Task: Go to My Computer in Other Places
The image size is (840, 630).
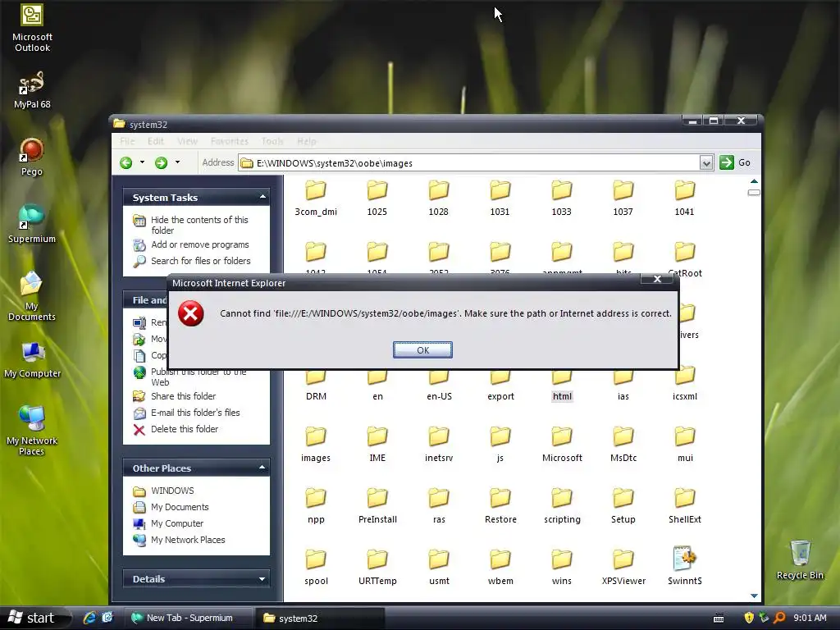Action: click(x=177, y=523)
